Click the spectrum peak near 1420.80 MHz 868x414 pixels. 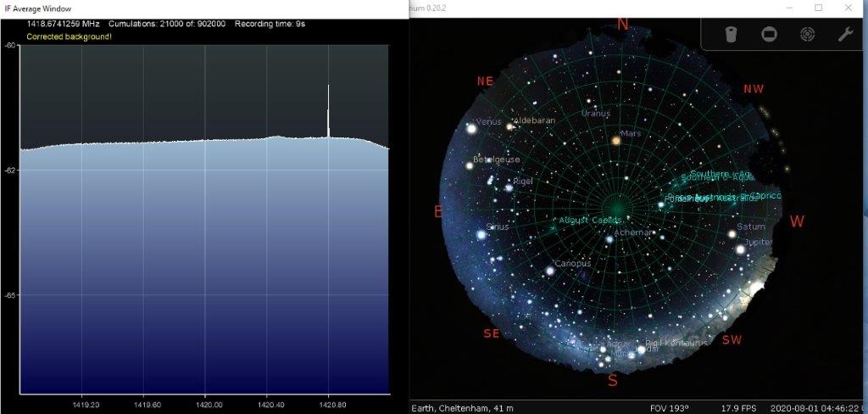pos(328,110)
